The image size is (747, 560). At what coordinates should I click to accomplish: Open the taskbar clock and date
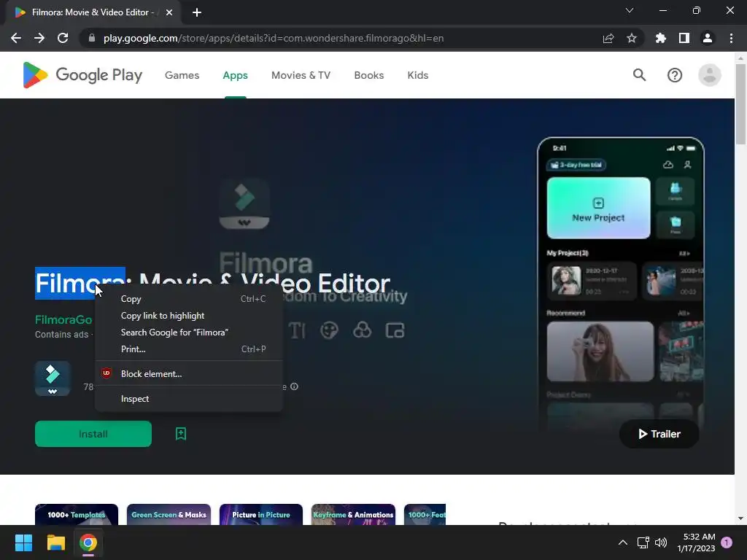[696, 542]
